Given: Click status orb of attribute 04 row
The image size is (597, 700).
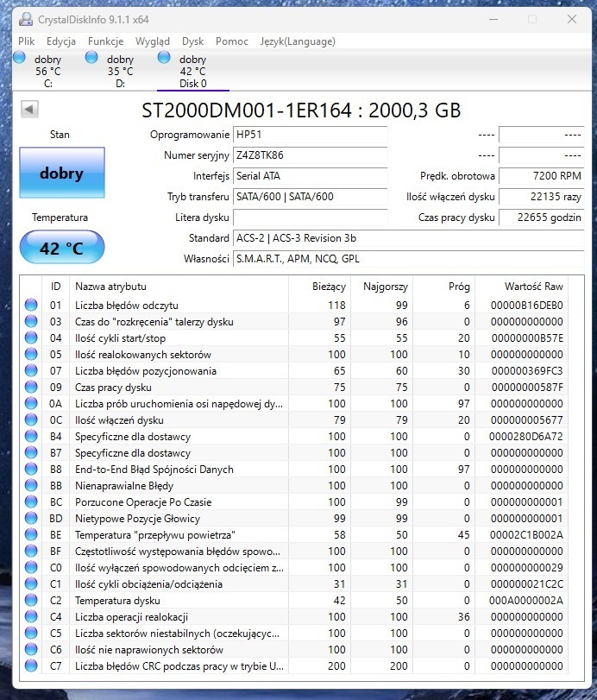Looking at the screenshot, I should click(31, 338).
